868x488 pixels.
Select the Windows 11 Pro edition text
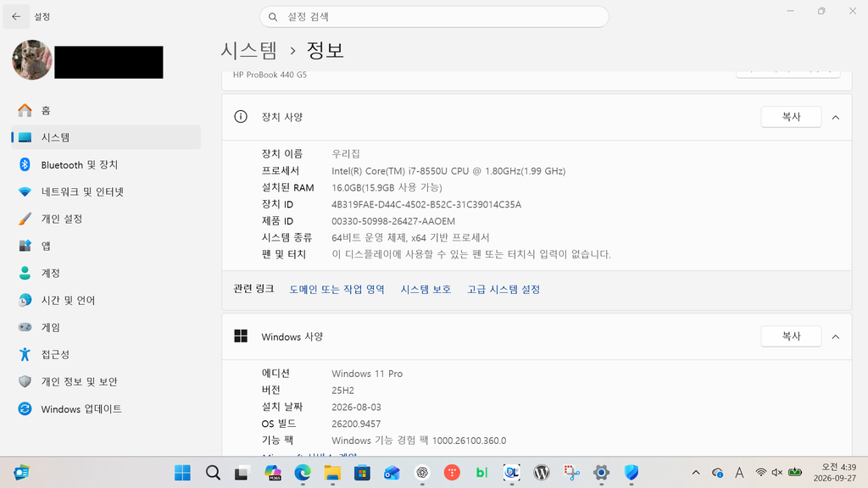click(x=367, y=374)
